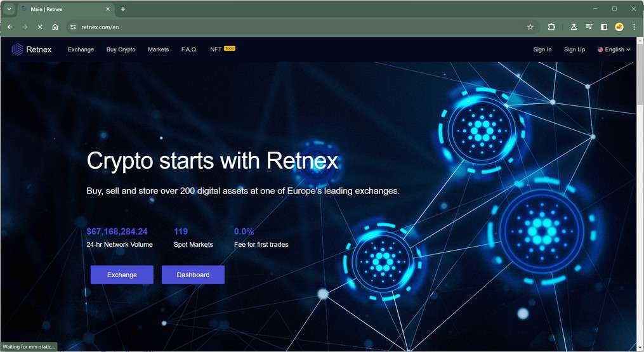Open the NFT nav item

pos(216,49)
